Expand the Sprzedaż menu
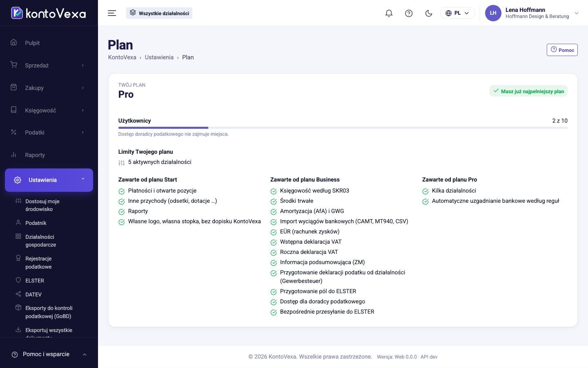 click(x=49, y=65)
